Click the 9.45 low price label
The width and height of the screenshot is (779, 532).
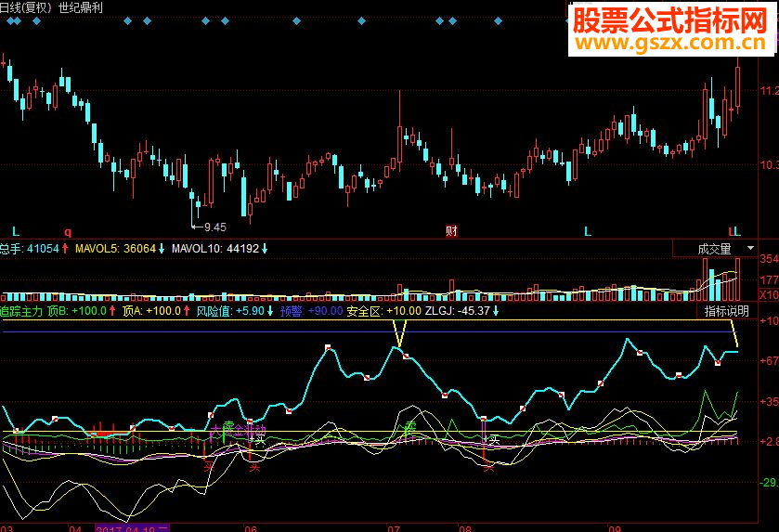click(x=215, y=227)
